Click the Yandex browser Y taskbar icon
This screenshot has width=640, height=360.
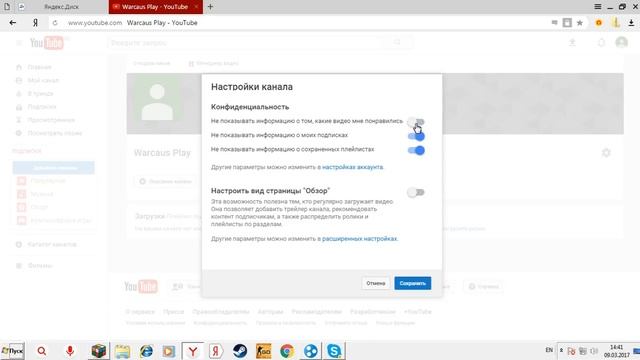click(192, 351)
